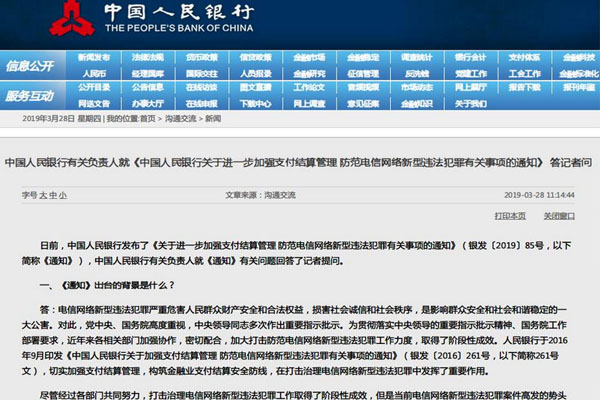Select 在线申报 menu item
This screenshot has height=400, width=600.
(202, 103)
